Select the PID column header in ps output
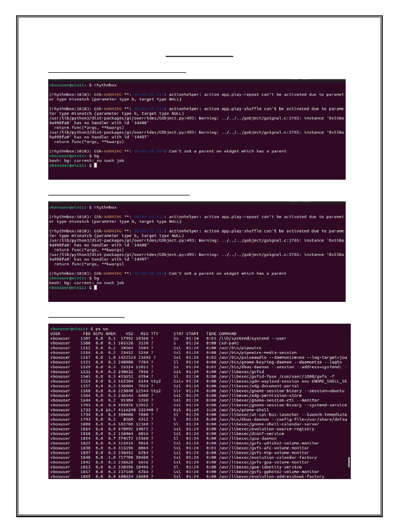 (x=87, y=334)
